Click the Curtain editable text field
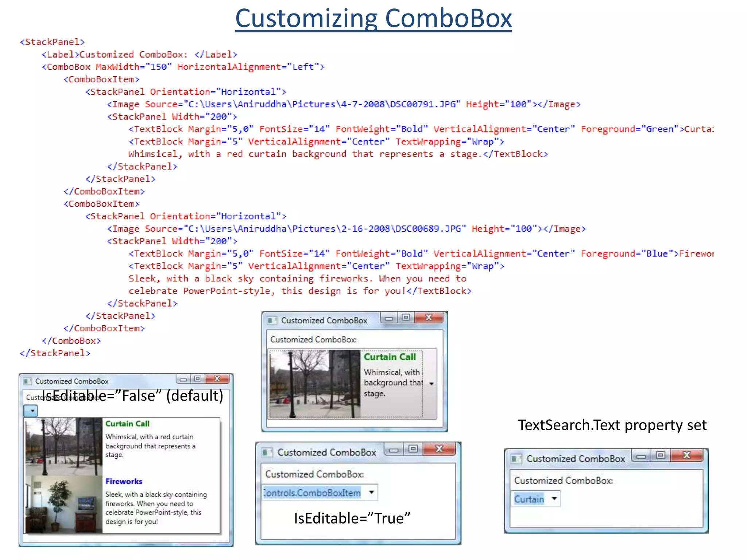Viewport: 747px width, 560px height. [x=529, y=499]
